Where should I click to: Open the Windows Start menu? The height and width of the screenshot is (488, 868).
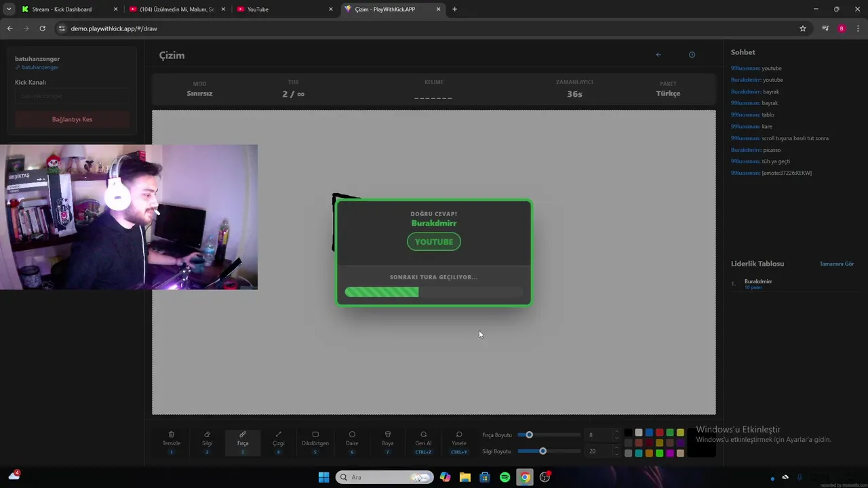323,477
